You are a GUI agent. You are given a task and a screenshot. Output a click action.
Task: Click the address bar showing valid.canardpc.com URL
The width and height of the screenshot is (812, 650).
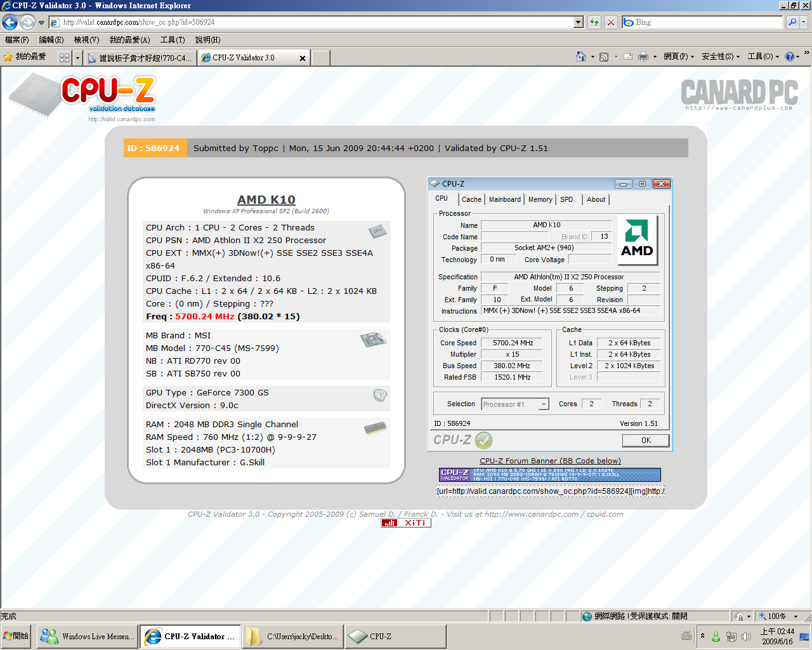click(x=311, y=22)
